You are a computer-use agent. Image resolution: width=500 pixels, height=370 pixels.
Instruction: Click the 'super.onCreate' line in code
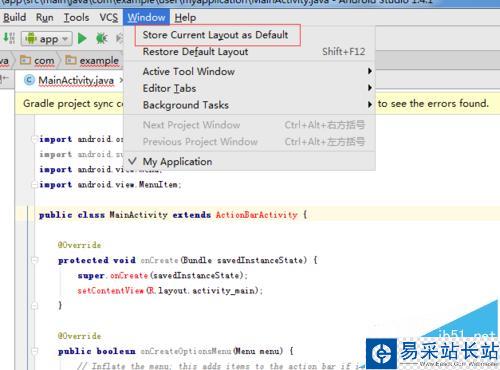tap(163, 276)
